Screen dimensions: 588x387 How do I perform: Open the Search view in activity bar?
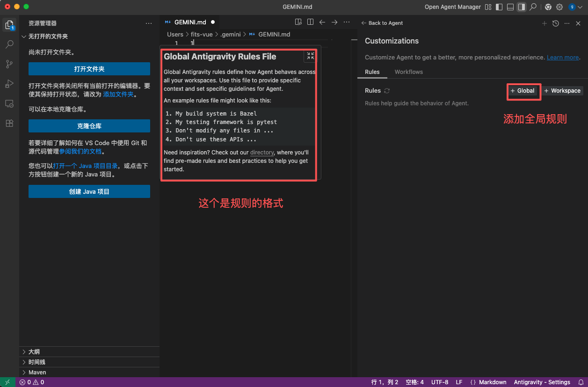click(9, 44)
